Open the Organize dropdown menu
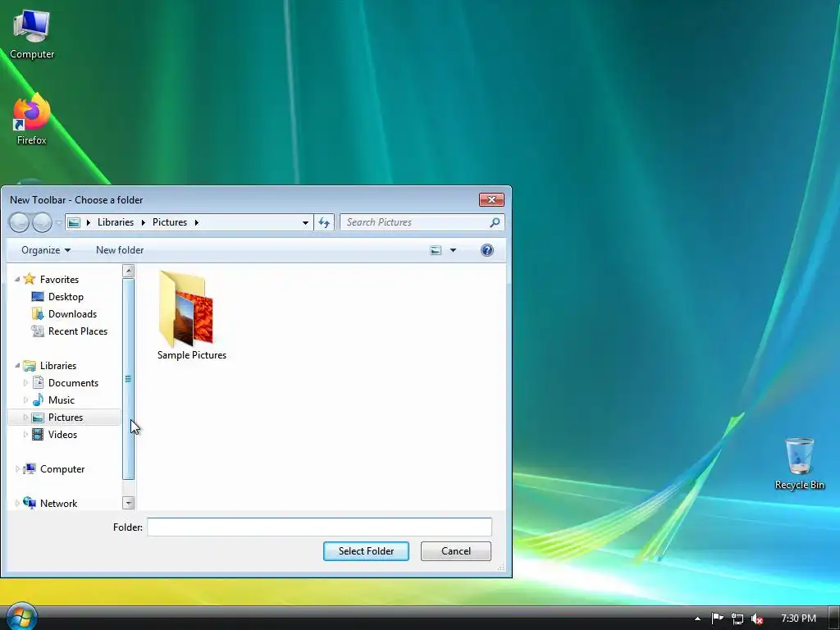 (x=46, y=250)
